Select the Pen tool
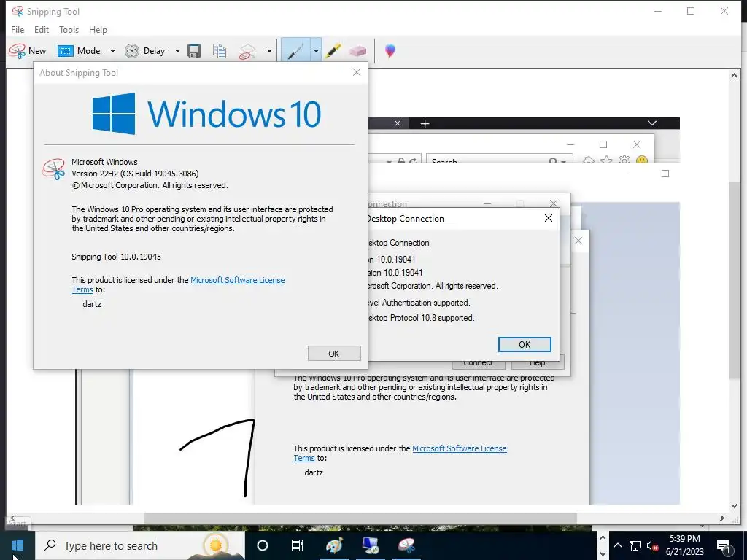Viewport: 747px width, 560px height. click(295, 51)
